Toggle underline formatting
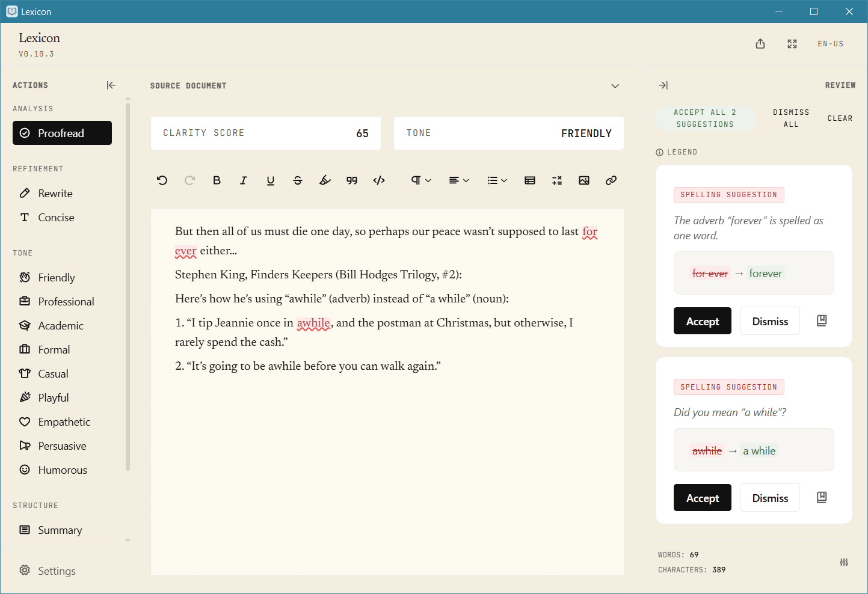 click(271, 180)
